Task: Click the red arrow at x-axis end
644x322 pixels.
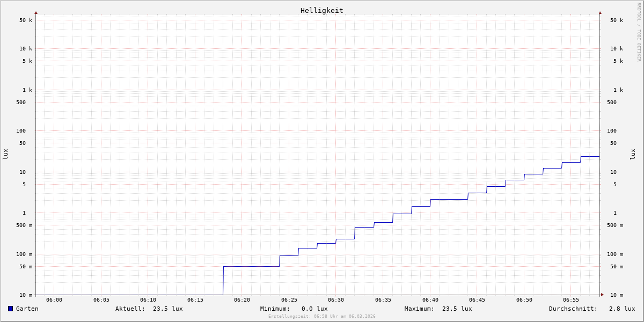Action: (602, 295)
